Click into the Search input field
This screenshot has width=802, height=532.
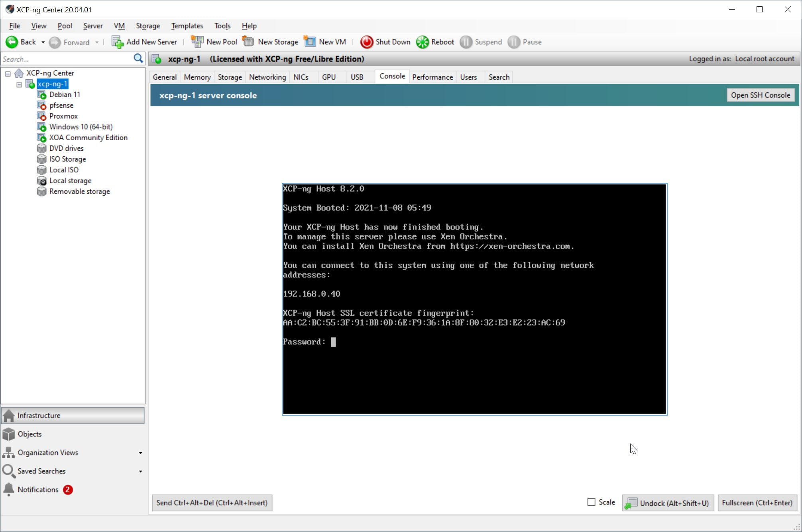pos(66,59)
